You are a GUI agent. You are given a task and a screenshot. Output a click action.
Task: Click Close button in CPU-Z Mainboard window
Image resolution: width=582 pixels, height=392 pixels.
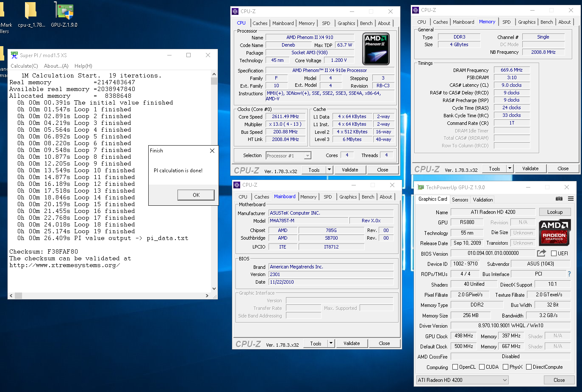coord(384,343)
